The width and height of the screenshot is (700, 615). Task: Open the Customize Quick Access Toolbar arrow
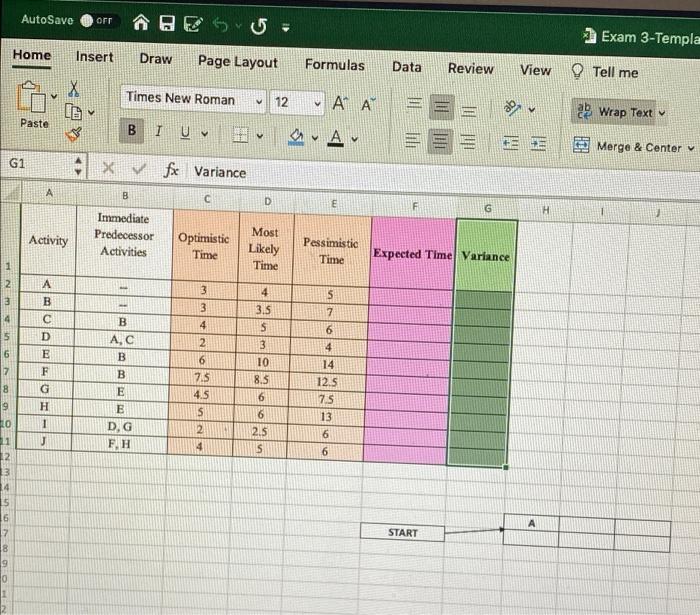click(x=286, y=28)
